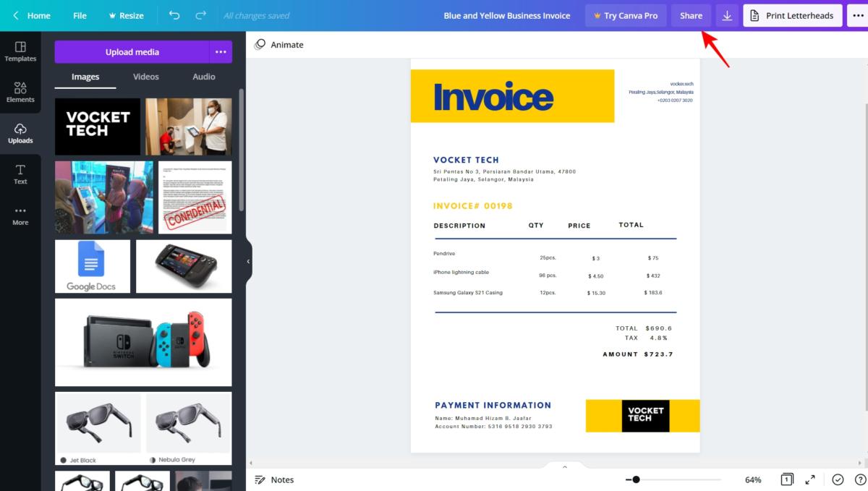Open upload options next to Upload media
868x491 pixels.
click(221, 52)
